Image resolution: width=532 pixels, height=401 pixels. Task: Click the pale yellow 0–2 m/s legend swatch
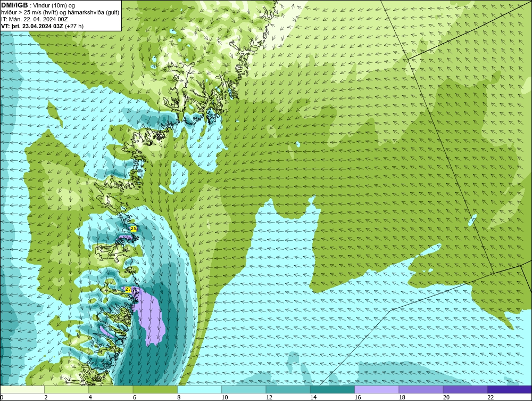point(22,389)
